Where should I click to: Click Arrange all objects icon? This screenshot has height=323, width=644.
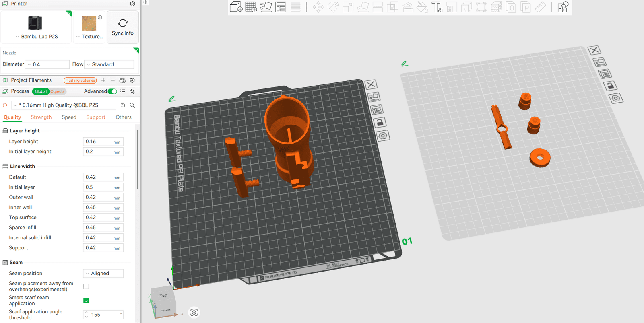tap(281, 7)
